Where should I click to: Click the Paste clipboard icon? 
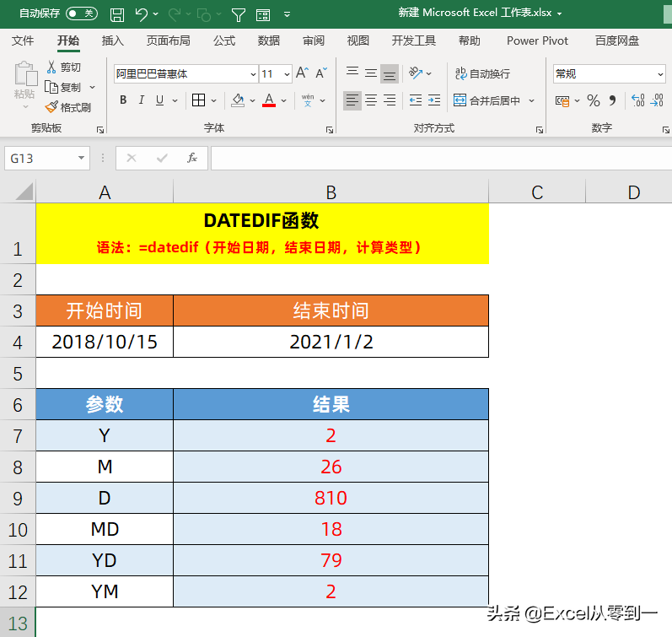tap(25, 74)
